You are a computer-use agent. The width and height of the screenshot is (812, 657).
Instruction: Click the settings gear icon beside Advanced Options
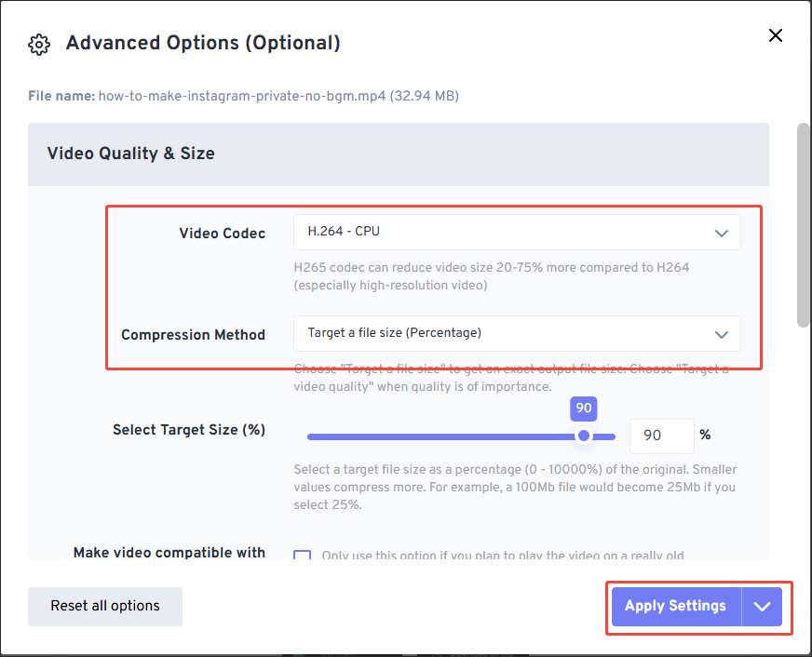click(39, 44)
